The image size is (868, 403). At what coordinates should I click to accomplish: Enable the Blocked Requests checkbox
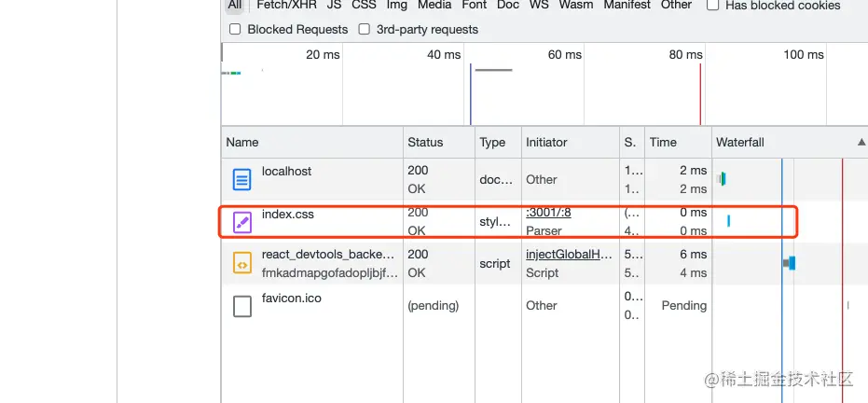tap(235, 29)
